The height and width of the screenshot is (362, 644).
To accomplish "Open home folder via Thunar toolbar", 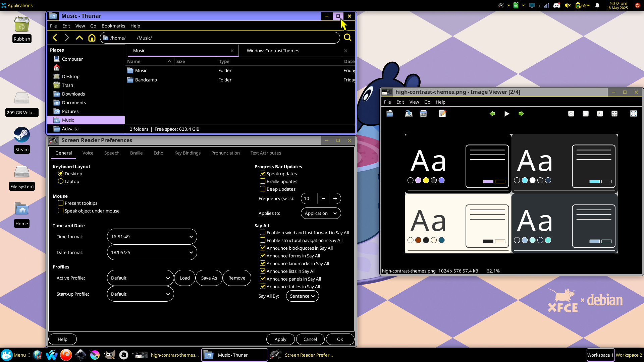I will coord(92,38).
